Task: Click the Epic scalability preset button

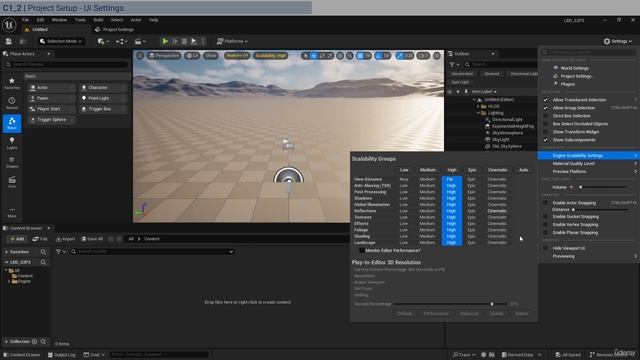Action: 472,169
